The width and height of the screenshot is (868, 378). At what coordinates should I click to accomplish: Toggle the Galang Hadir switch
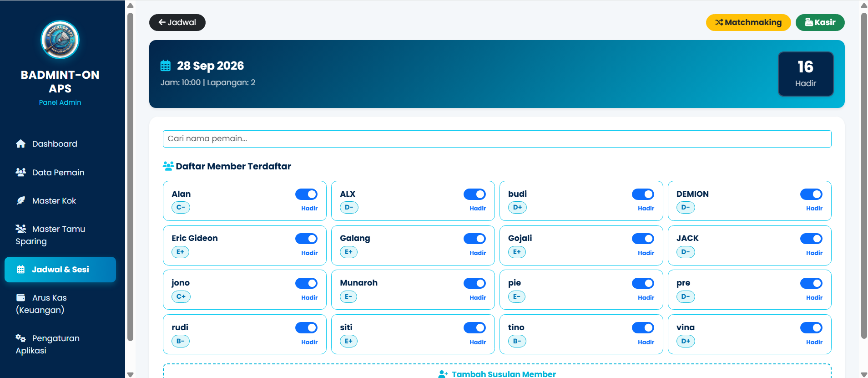point(474,239)
